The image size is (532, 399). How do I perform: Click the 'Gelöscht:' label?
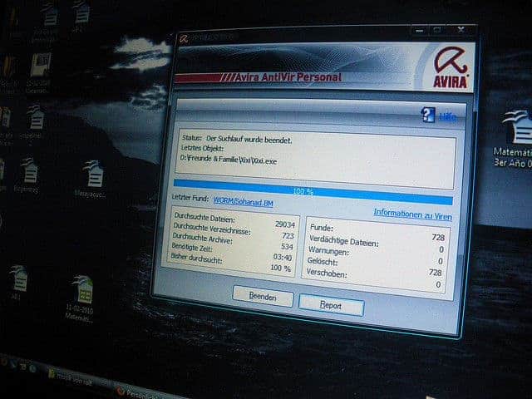coord(323,261)
